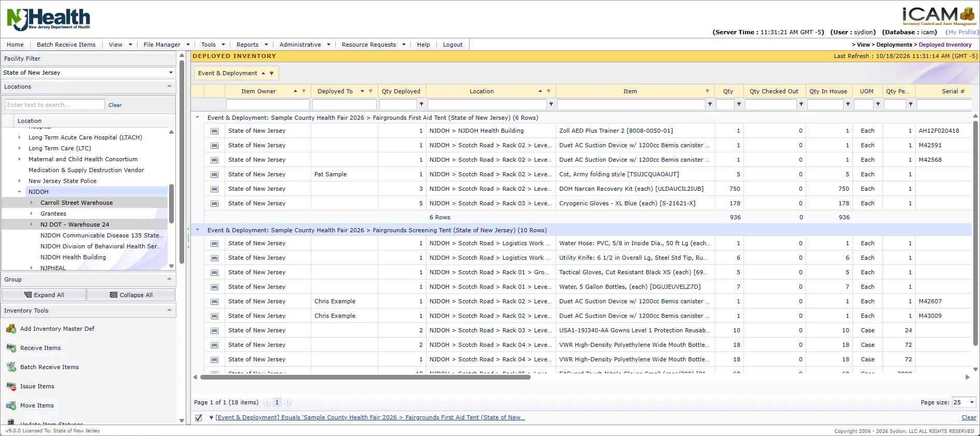980x436 pixels.
Task: Click the My Profile link
Action: pyautogui.click(x=962, y=32)
